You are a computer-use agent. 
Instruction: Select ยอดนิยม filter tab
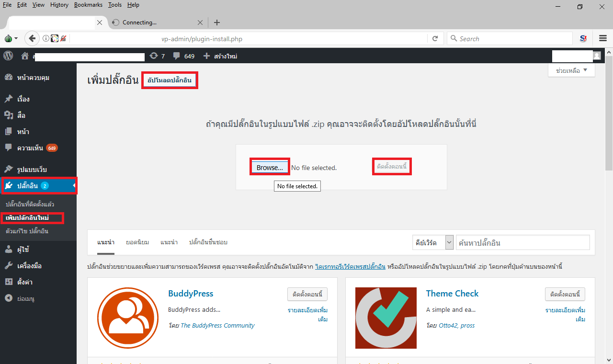[137, 242]
